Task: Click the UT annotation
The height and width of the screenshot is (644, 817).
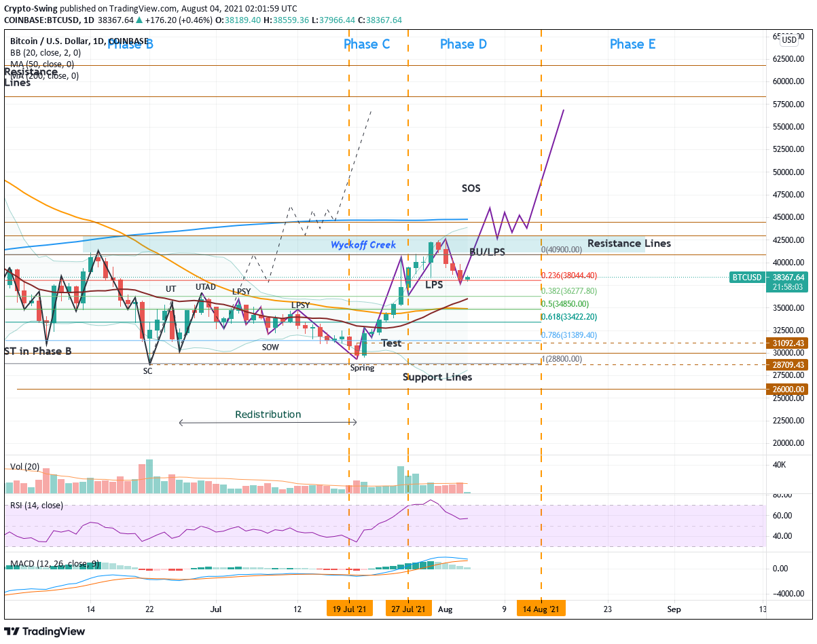Action: click(x=171, y=289)
